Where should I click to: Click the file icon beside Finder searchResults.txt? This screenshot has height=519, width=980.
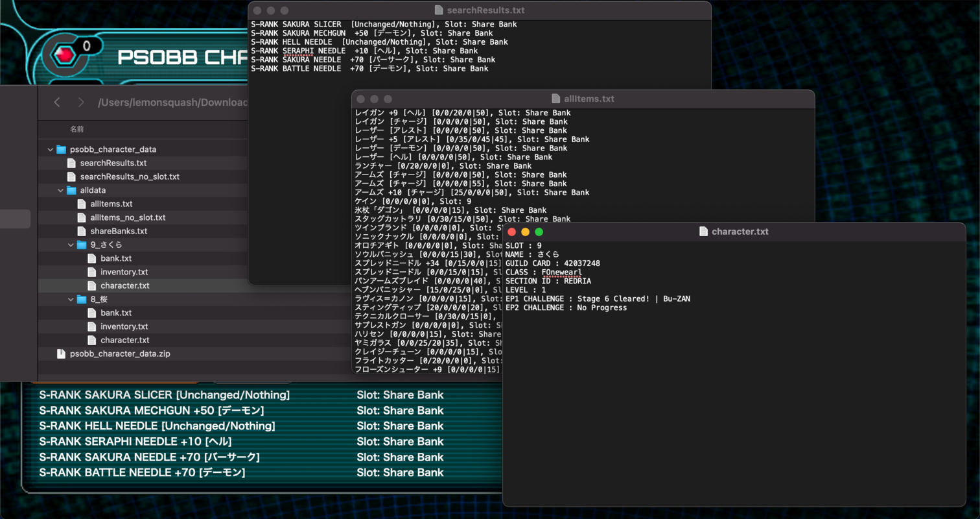[71, 163]
